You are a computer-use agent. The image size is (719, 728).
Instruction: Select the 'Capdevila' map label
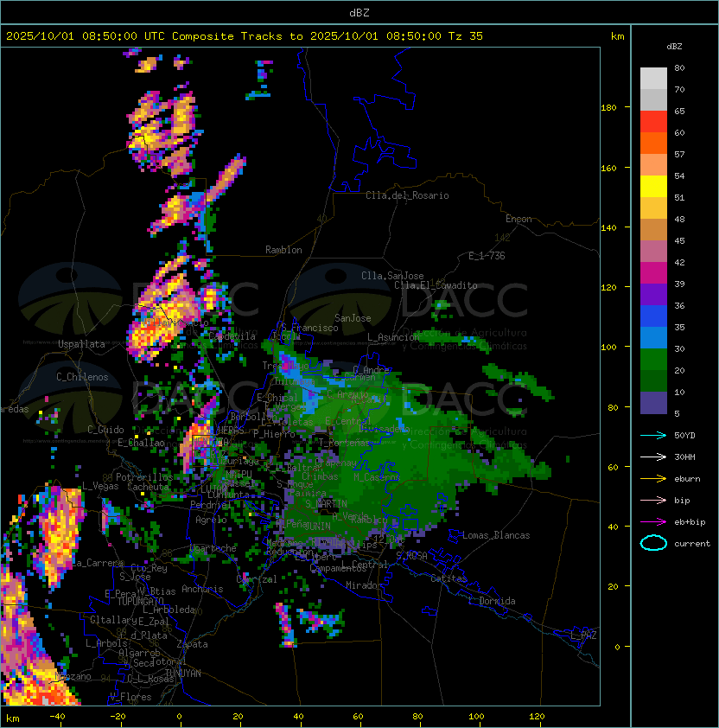232,336
